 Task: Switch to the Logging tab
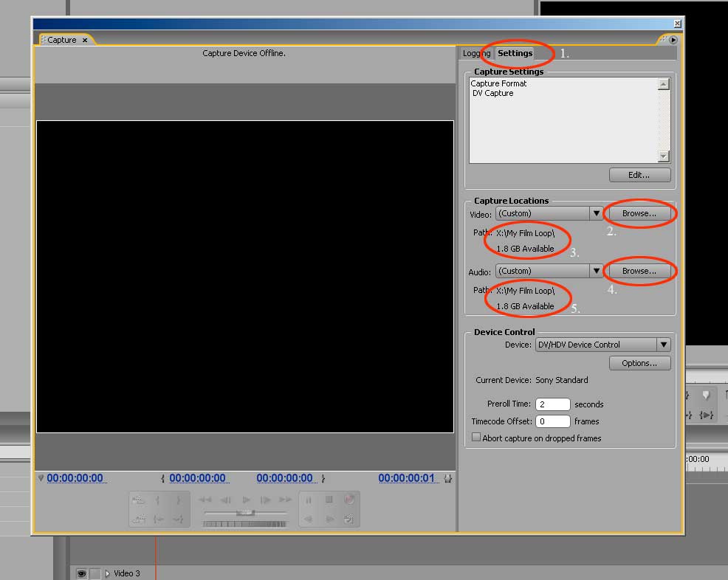476,53
